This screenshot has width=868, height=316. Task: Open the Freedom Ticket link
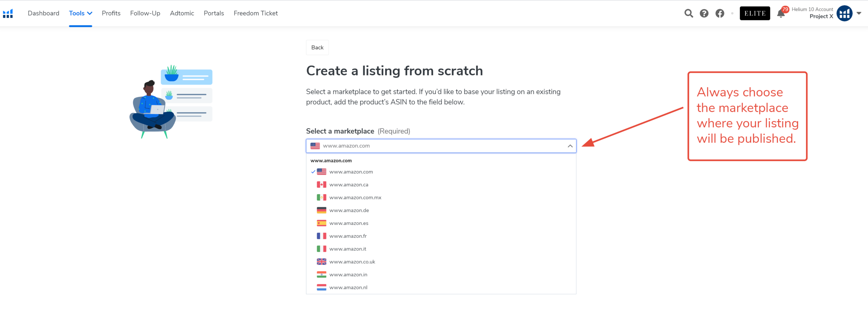255,13
